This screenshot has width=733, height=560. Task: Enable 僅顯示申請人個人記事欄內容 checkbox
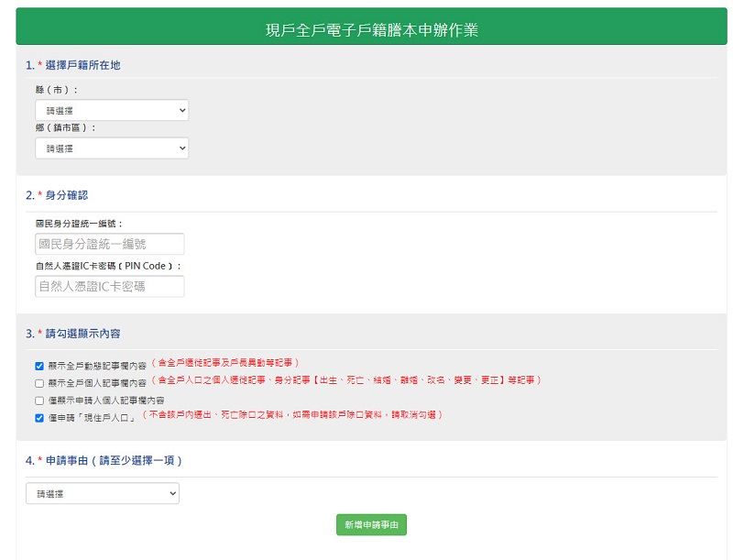pyautogui.click(x=39, y=401)
